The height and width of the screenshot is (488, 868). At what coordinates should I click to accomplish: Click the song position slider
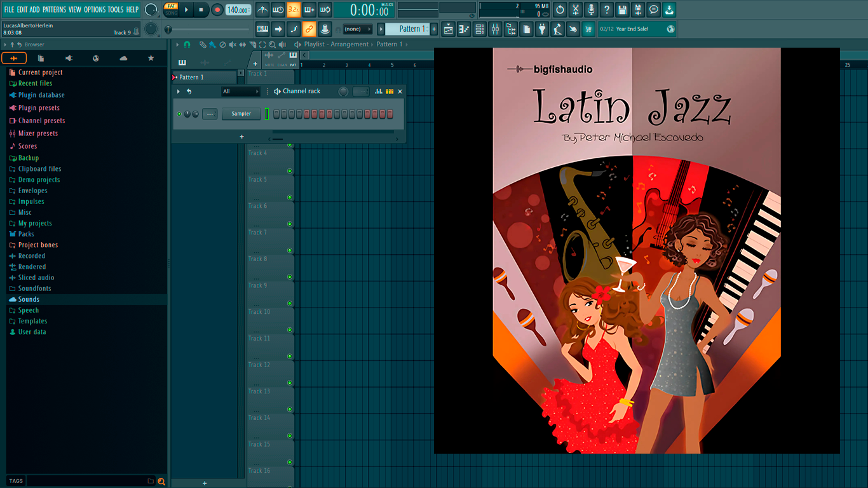pos(208,29)
